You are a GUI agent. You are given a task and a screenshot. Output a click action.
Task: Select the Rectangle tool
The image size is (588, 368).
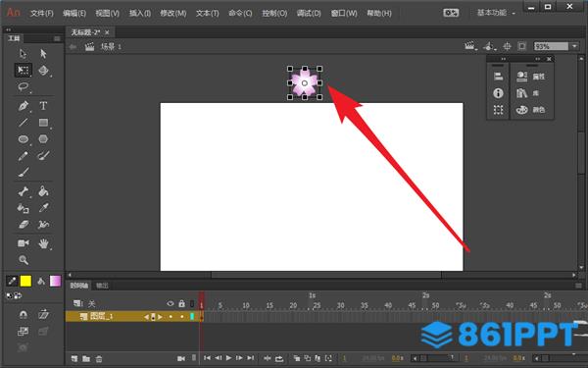[43, 123]
